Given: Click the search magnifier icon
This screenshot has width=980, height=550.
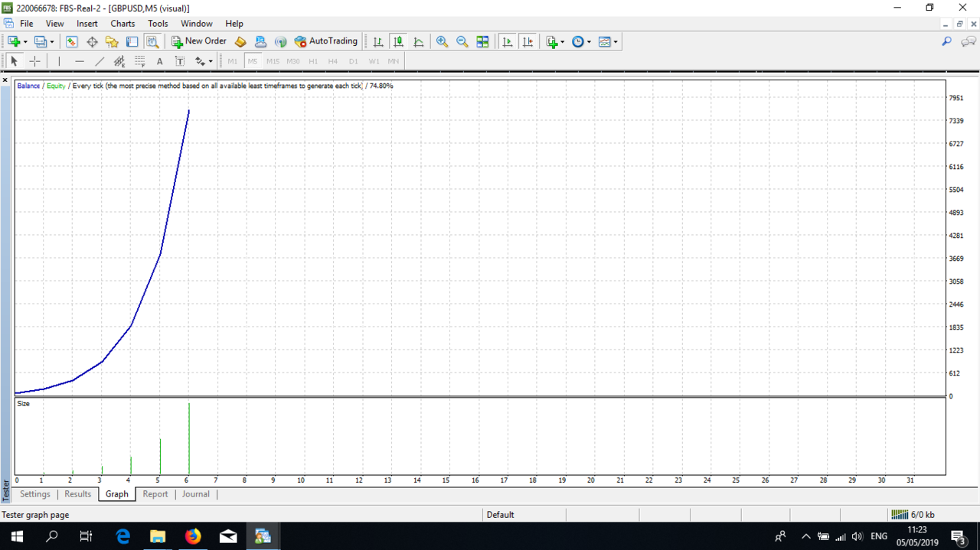Looking at the screenshot, I should 947,41.
